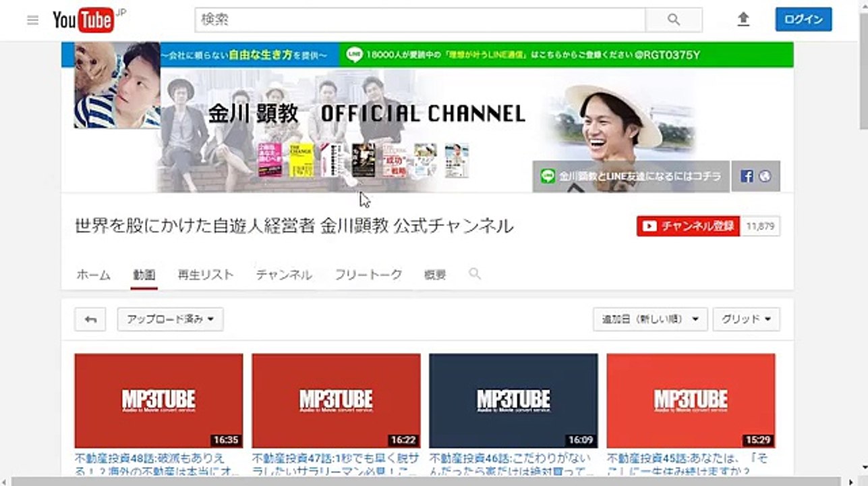
Task: Switch to the ホーム tab
Action: 93,275
